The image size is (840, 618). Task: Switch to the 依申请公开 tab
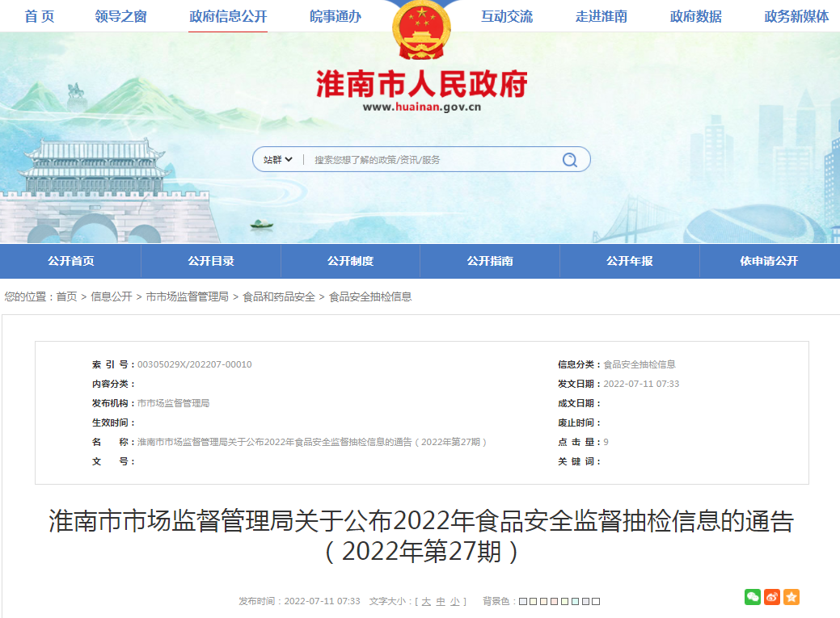(x=770, y=260)
